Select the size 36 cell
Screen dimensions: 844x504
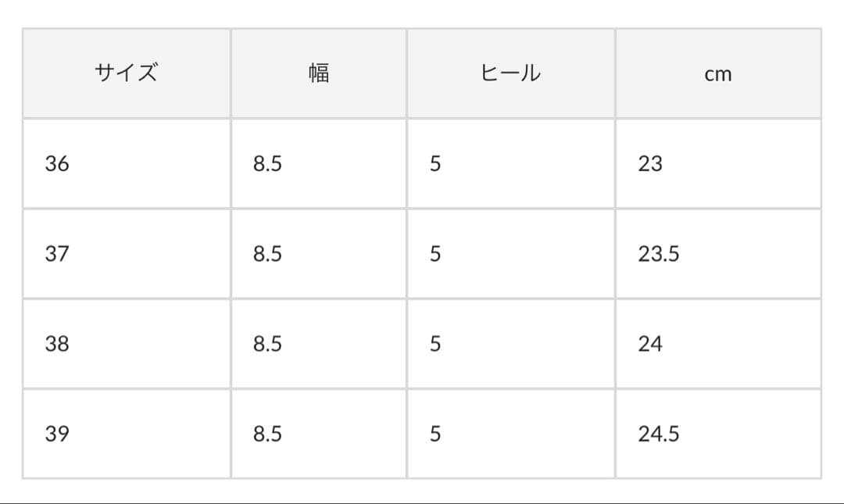click(57, 164)
